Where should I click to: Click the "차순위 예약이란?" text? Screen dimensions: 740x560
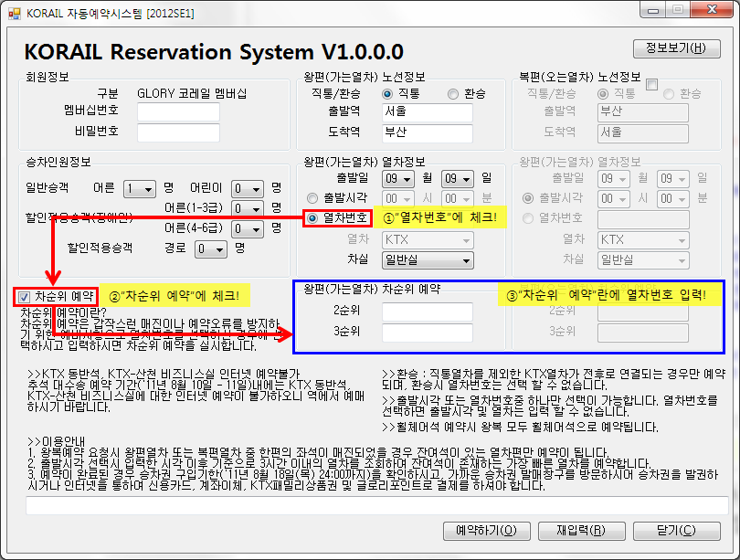tap(64, 312)
